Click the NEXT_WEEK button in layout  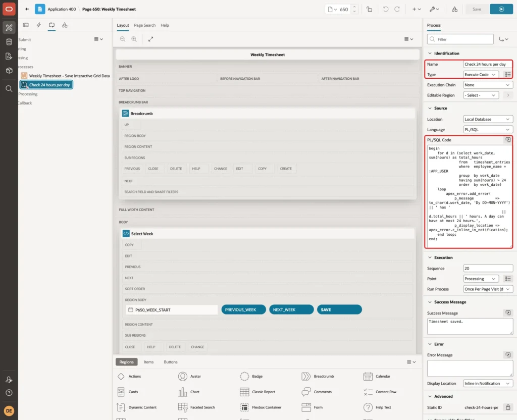pyautogui.click(x=291, y=309)
